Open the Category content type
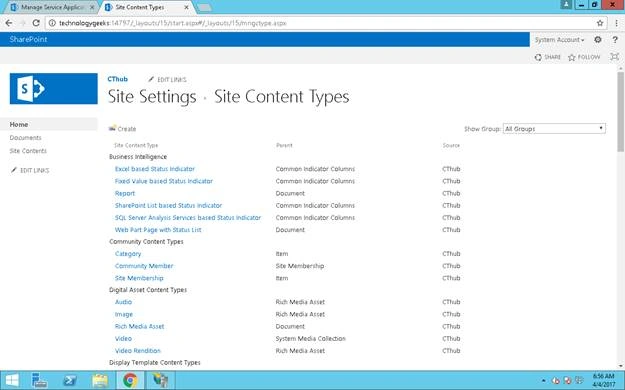This screenshot has height=390, width=625. pyautogui.click(x=128, y=254)
